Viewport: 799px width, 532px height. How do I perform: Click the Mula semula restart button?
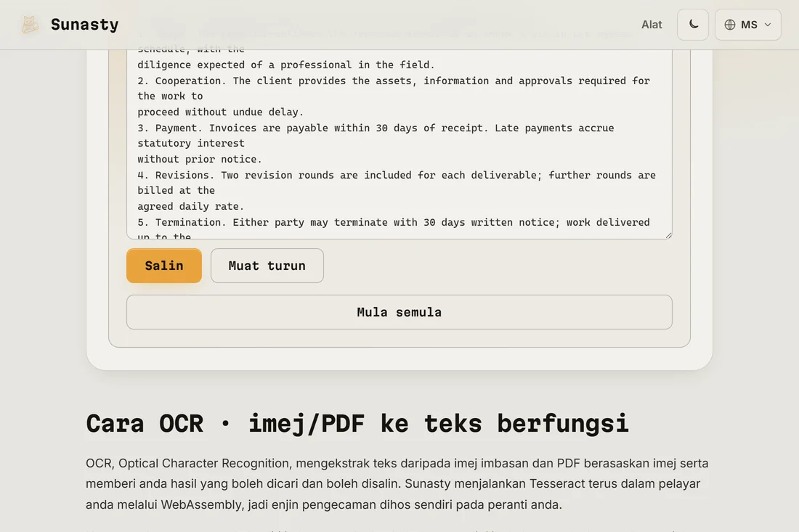click(x=399, y=312)
